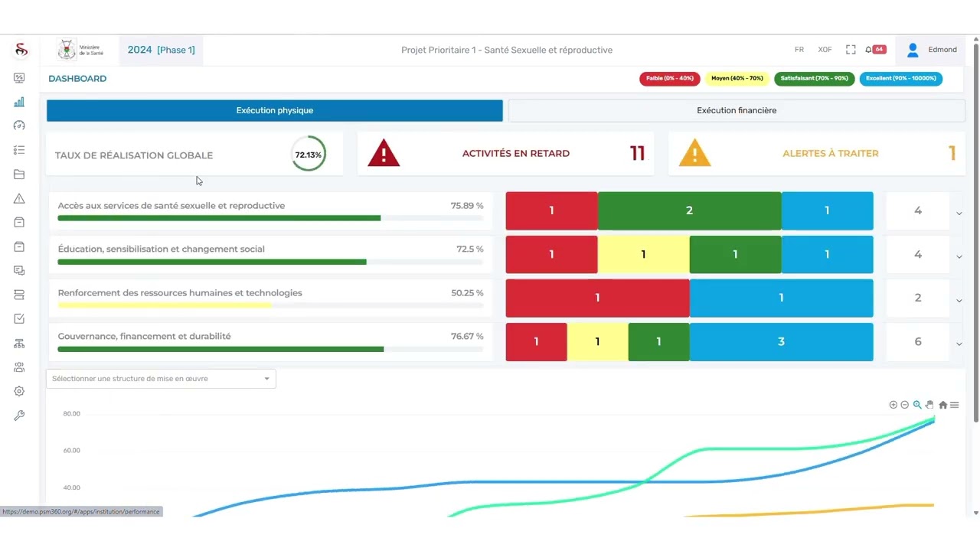Expand the Renforcement des ressources humaines row chevron
980x551 pixels.
point(959,301)
